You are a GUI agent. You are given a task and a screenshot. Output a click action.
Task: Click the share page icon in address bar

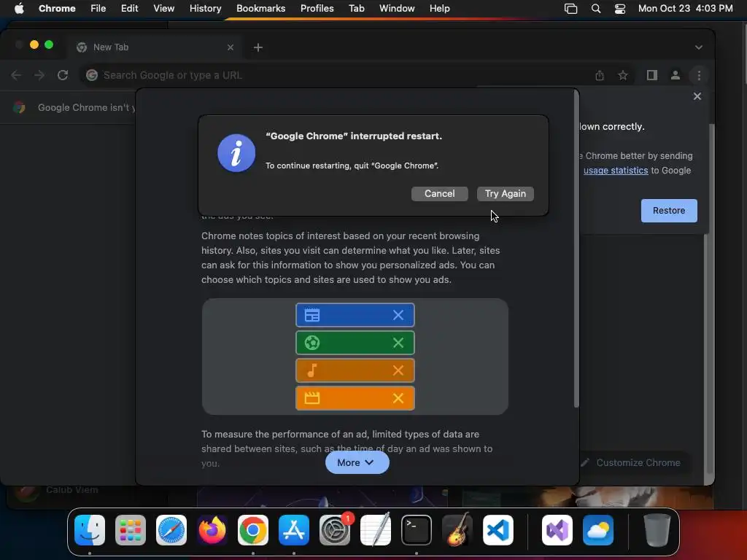coord(600,75)
